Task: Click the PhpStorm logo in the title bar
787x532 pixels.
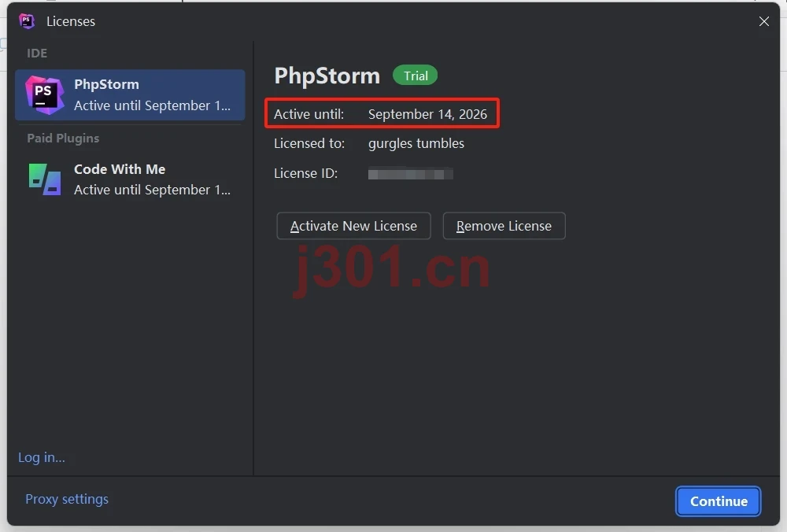Action: click(27, 21)
